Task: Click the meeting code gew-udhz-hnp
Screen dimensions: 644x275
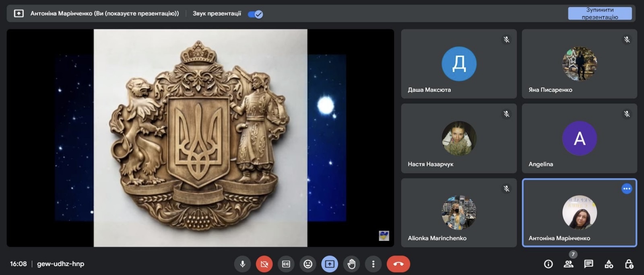Action: [61, 264]
